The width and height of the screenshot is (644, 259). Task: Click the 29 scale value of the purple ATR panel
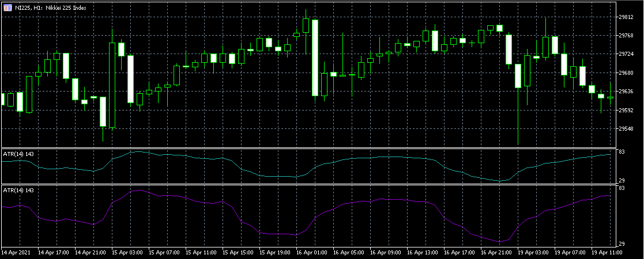click(622, 243)
